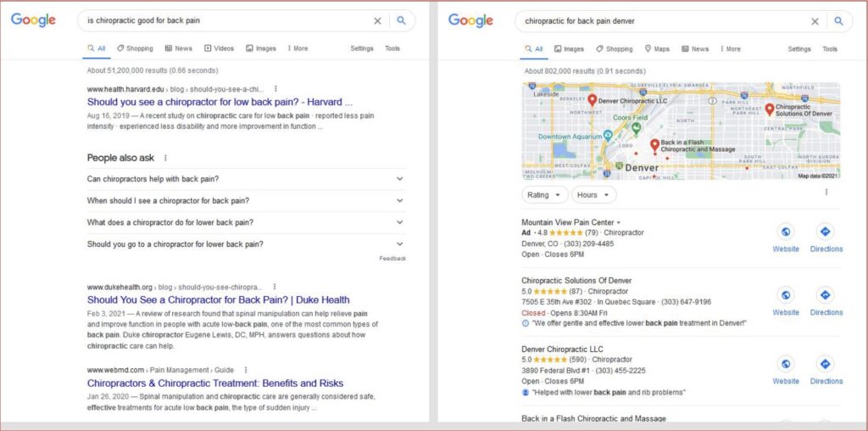Viewport: 868px width, 431px height.
Task: Click Website icon for Mountain View Pain Center
Action: [x=785, y=232]
